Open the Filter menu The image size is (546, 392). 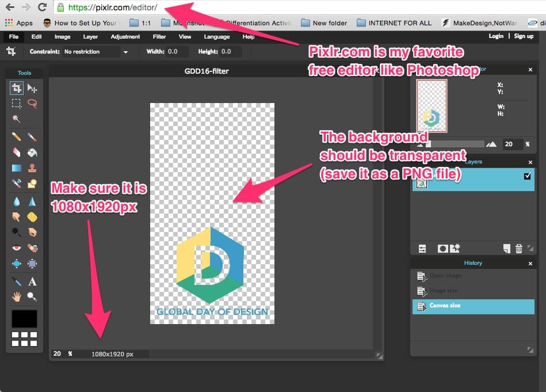(x=159, y=37)
